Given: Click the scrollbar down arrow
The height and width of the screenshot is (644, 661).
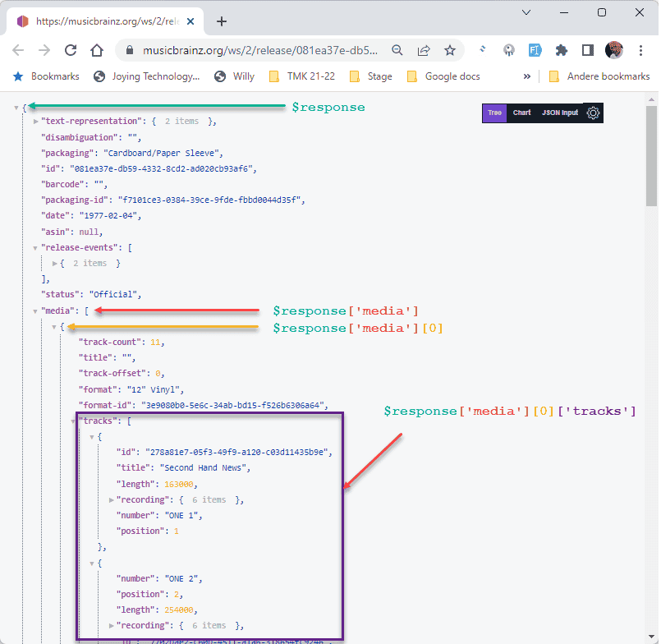Looking at the screenshot, I should tap(651, 637).
